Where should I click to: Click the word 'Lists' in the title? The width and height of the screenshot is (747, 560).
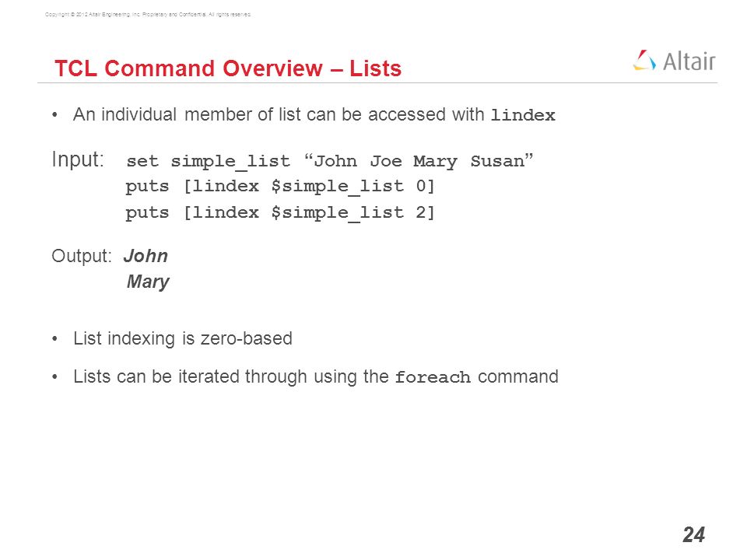375,68
